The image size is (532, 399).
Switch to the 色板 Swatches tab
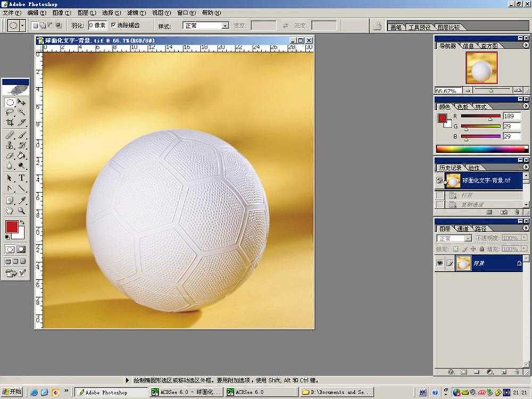[x=463, y=106]
